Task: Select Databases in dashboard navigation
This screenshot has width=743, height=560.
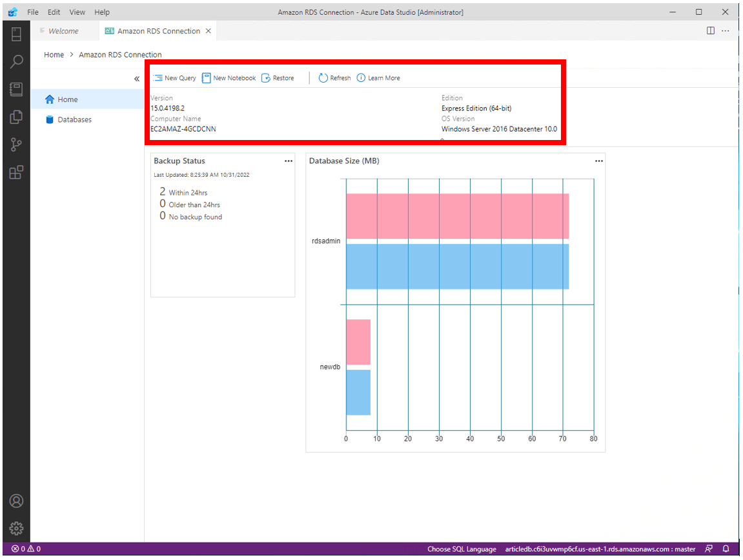Action: pos(88,119)
